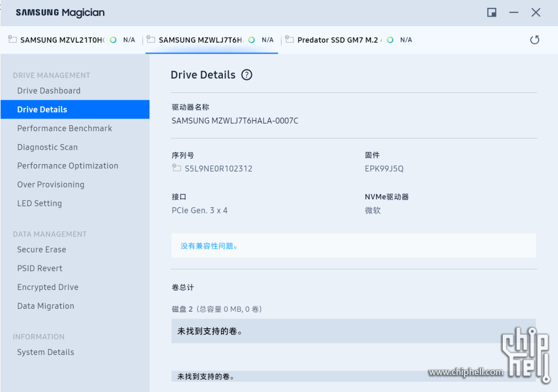
Task: Open Performance Optimization section
Action: 68,166
